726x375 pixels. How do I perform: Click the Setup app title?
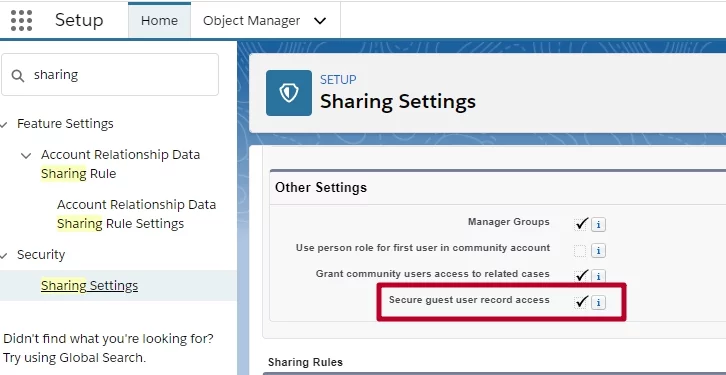[x=79, y=20]
